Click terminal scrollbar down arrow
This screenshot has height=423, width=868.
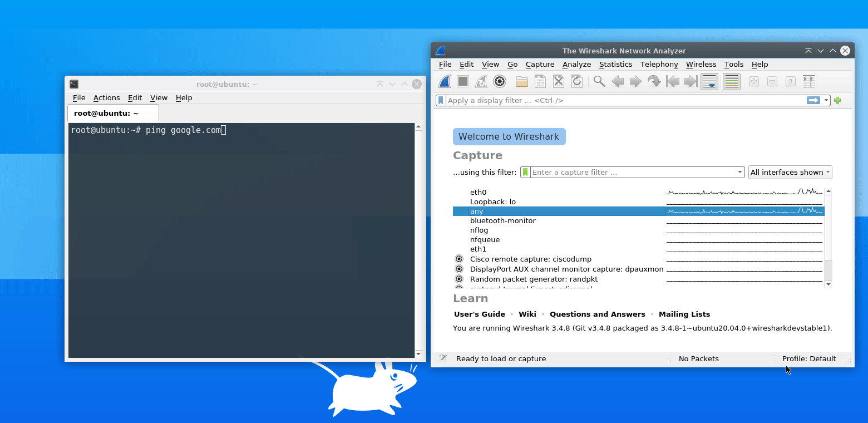pyautogui.click(x=418, y=353)
